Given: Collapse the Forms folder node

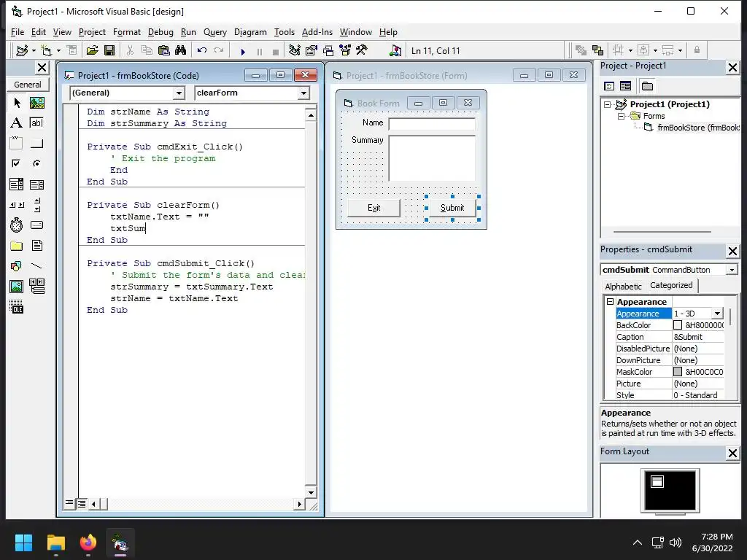Looking at the screenshot, I should pyautogui.click(x=621, y=116).
